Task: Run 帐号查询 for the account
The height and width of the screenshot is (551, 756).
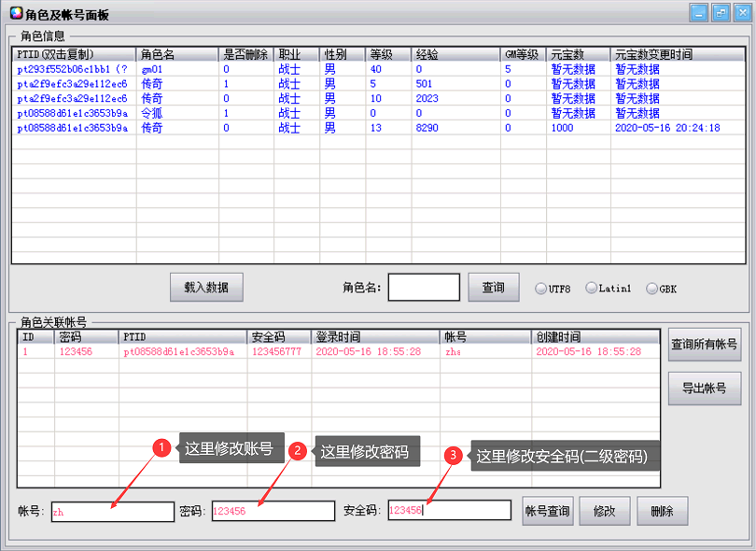Action: (547, 511)
